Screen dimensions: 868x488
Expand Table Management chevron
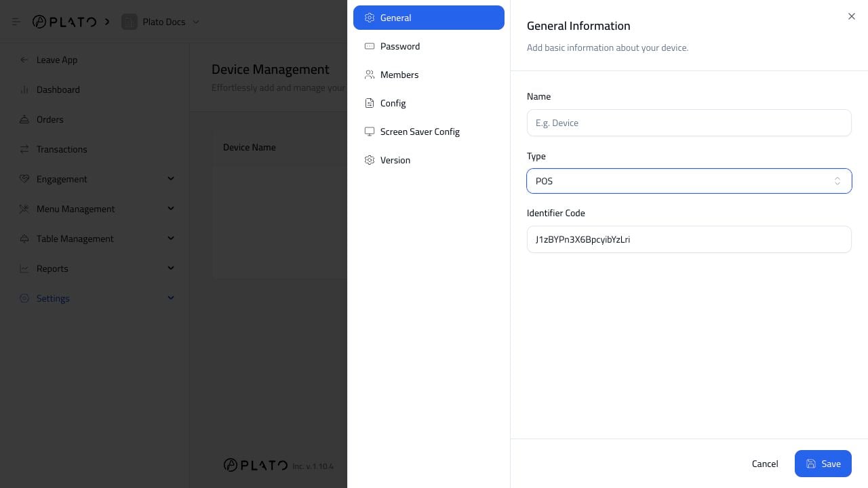point(171,238)
